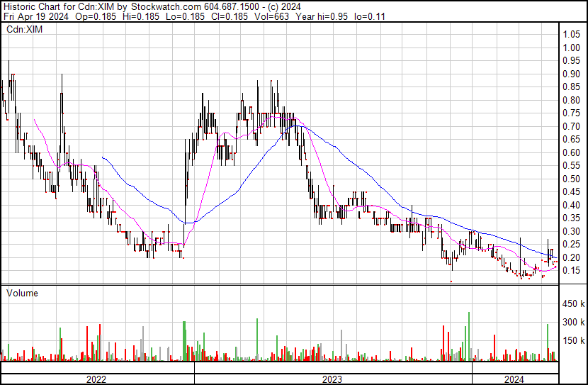
Task: Click the 300 k volume axis label
Action: (572, 322)
